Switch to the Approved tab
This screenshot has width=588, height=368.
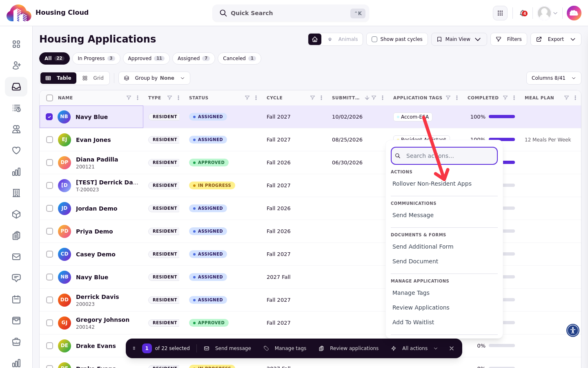(x=146, y=58)
